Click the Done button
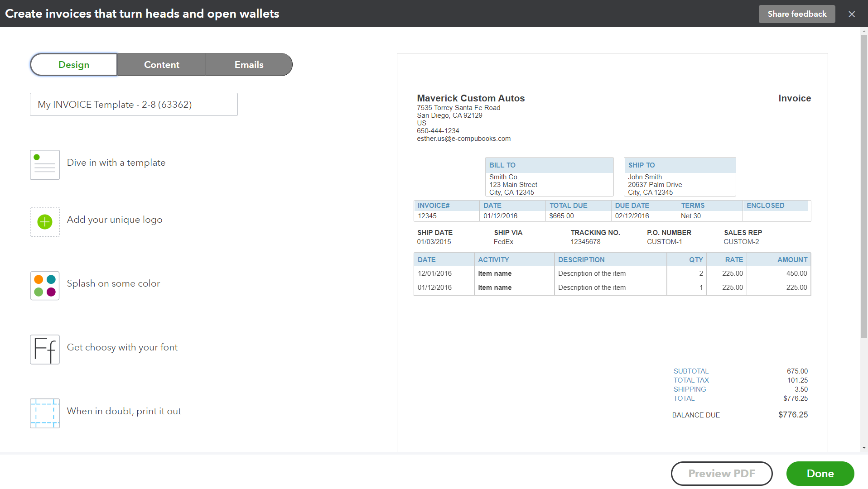 820,473
